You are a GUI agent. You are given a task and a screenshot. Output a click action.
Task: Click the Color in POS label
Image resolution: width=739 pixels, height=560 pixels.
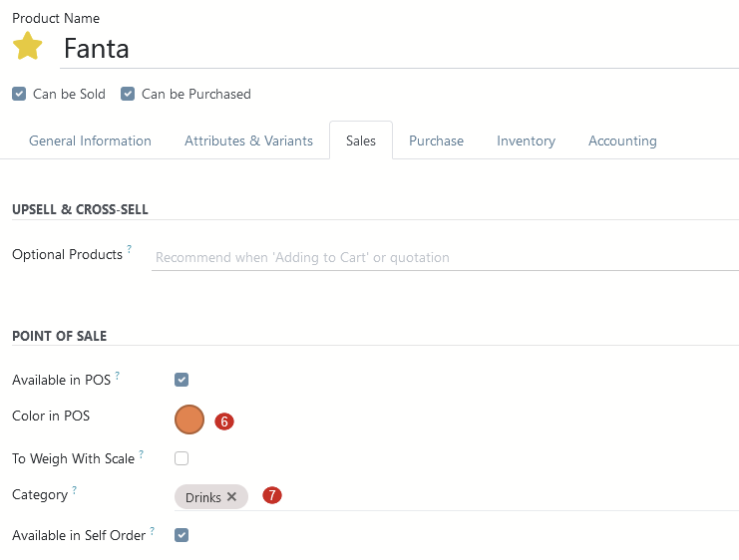coord(51,416)
